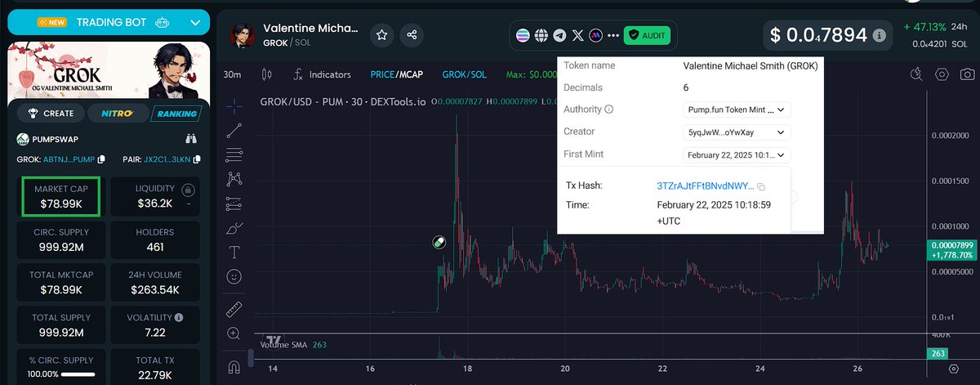Collapse the First Mint dropdown
Viewport: 980px width, 385px height.
pos(737,154)
